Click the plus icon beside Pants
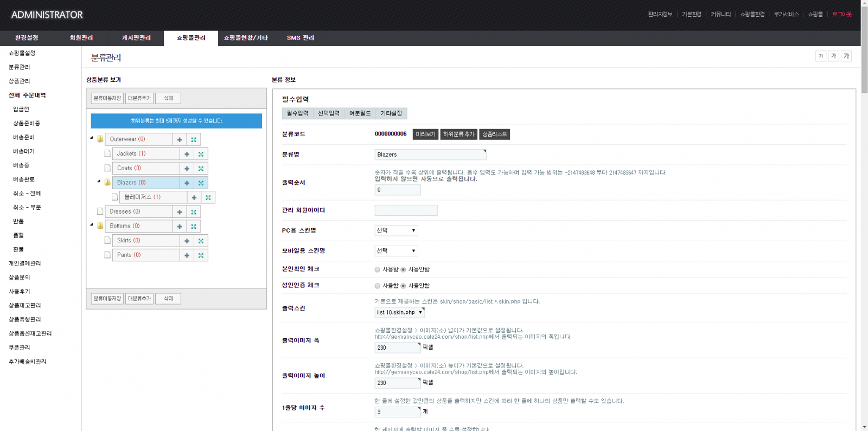868x431 pixels. point(187,255)
